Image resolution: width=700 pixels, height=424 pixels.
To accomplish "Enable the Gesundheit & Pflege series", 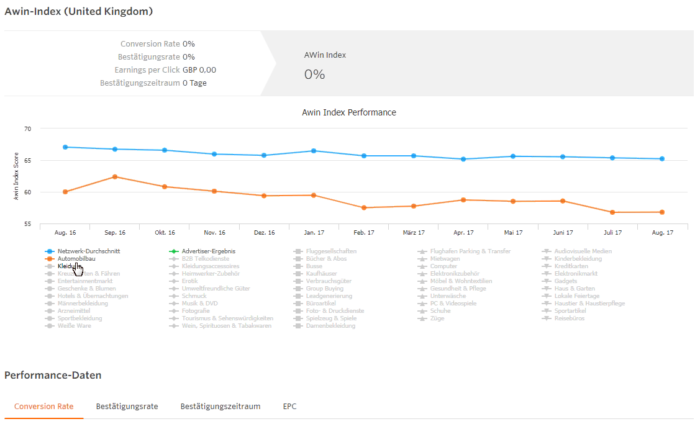I will (452, 289).
